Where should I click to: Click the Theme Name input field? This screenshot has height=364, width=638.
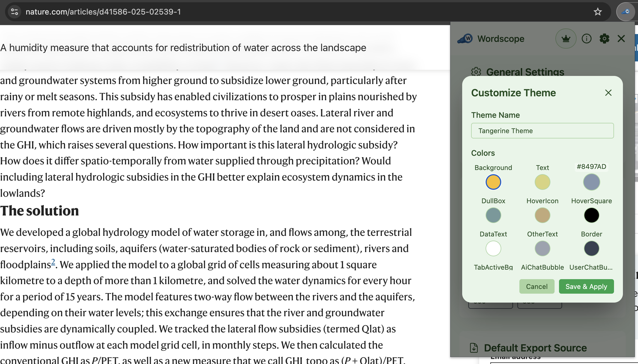click(x=542, y=131)
